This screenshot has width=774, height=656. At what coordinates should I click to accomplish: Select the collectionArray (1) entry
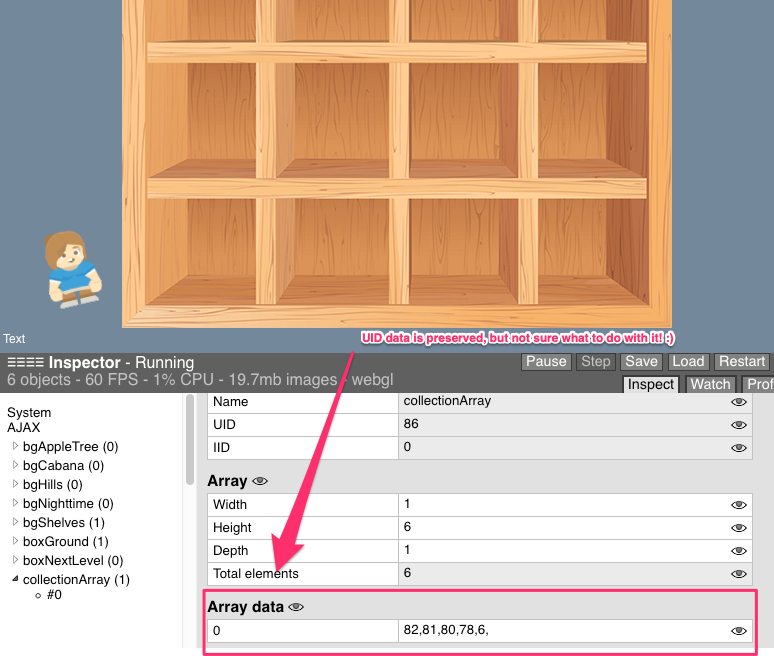(x=76, y=579)
